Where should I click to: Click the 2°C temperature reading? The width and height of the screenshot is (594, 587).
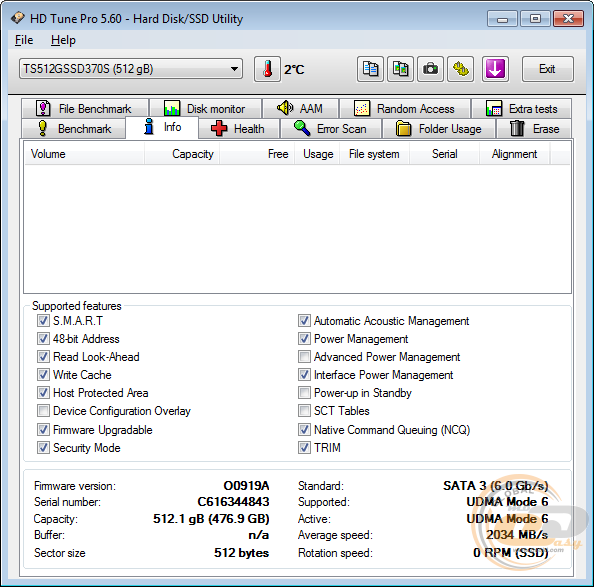(x=294, y=69)
